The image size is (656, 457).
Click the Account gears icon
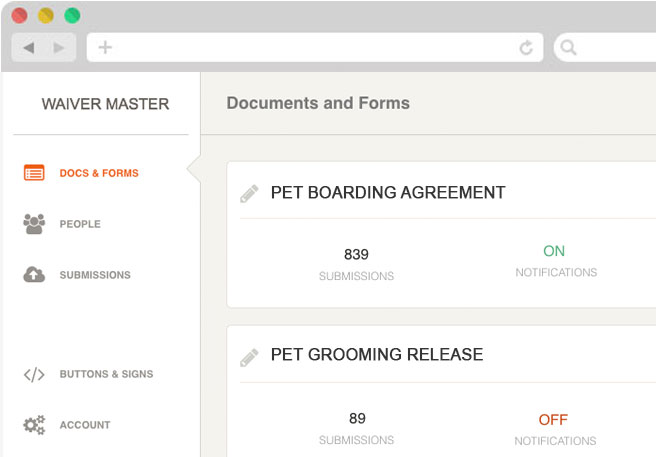34,425
